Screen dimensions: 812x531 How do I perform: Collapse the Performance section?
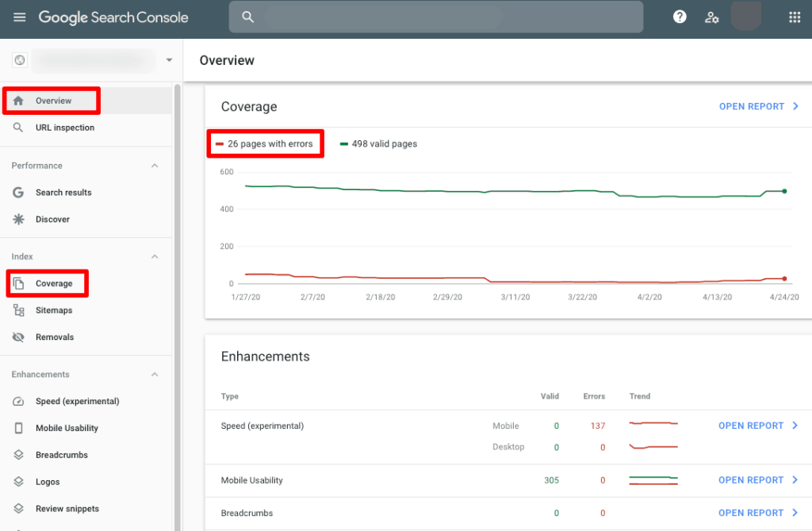(155, 166)
